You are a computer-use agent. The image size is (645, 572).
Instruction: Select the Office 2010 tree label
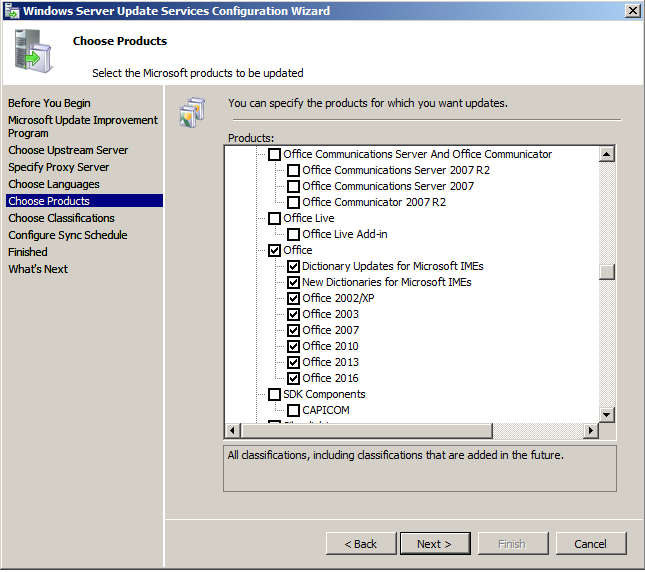click(x=330, y=347)
